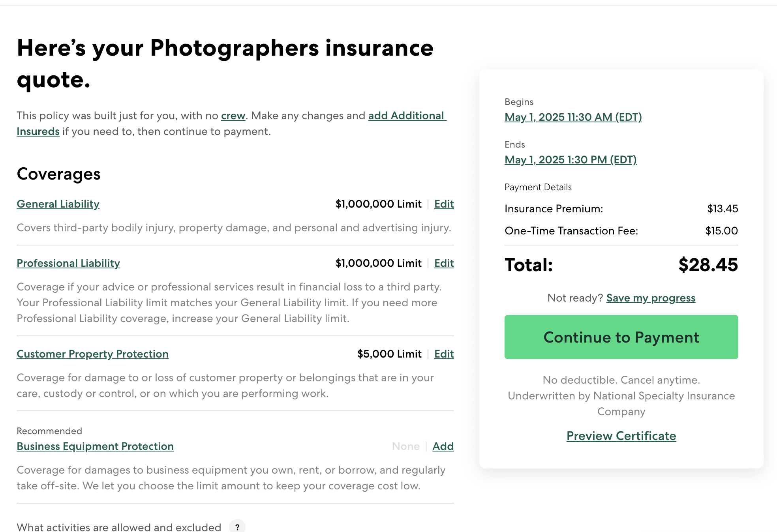This screenshot has height=532, width=777.
Task: Click the $1,000,000 General Liability limit text
Action: 378,204
